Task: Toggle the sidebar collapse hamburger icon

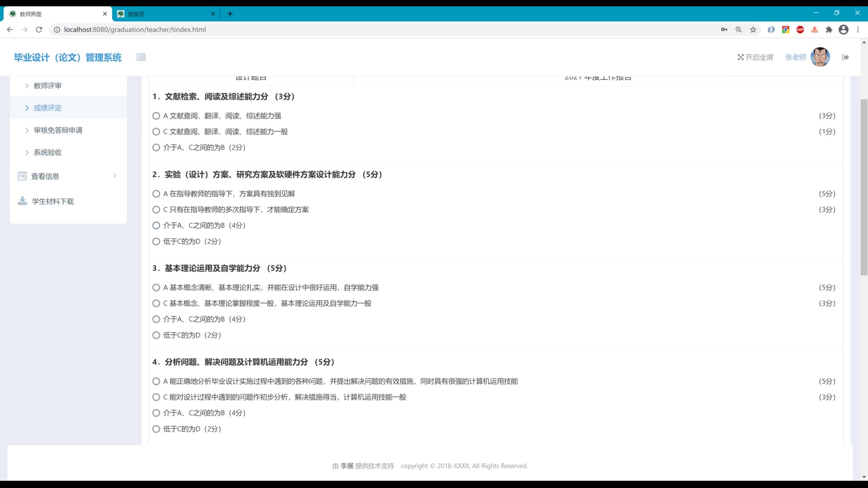Action: tap(141, 57)
